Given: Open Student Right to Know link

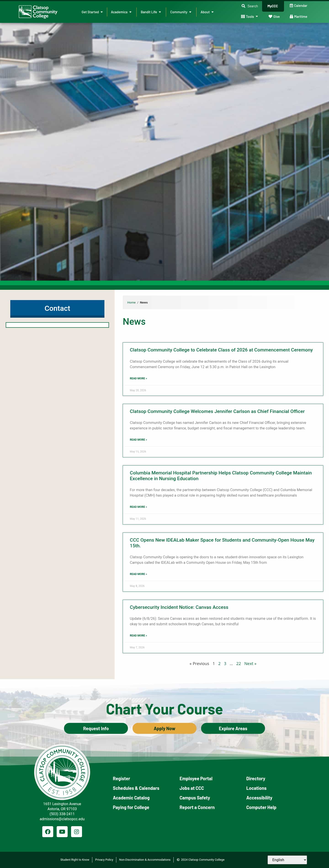Looking at the screenshot, I should [75, 860].
